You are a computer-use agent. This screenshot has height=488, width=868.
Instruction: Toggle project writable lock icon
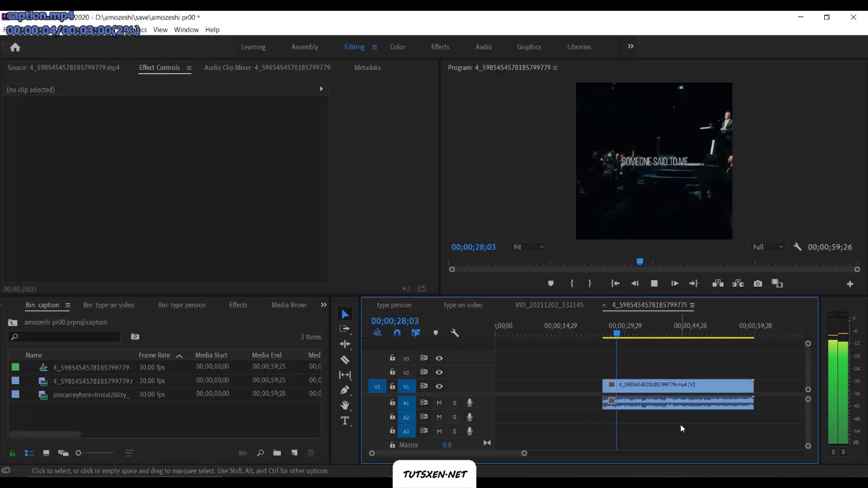pyautogui.click(x=12, y=453)
